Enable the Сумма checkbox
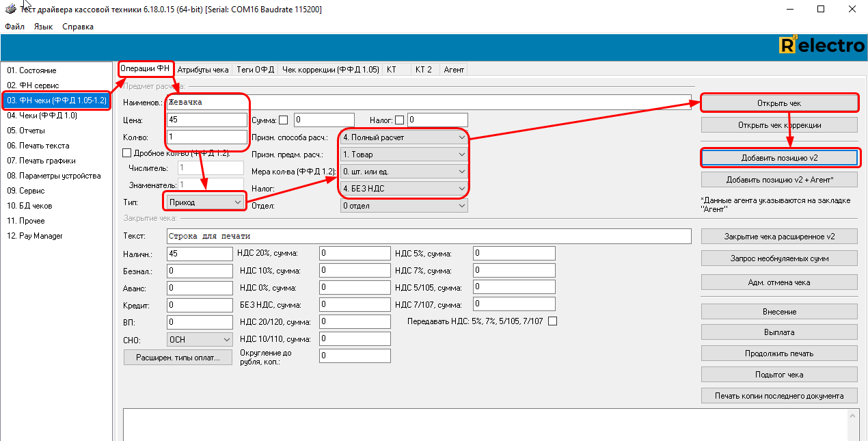This screenshot has height=441, width=868. 283,120
